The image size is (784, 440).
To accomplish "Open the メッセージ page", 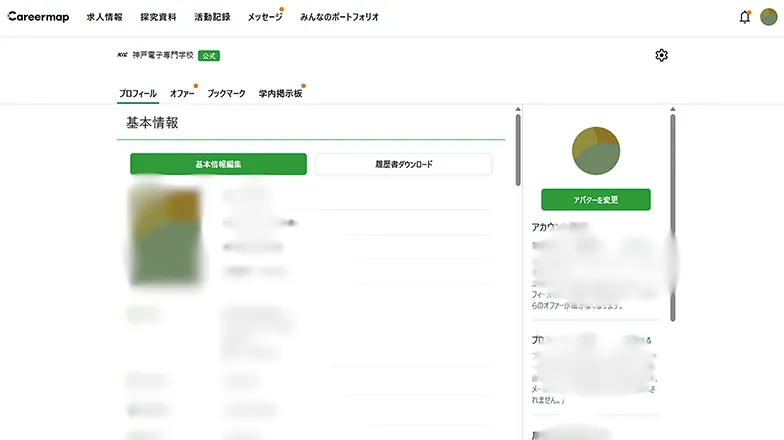I will click(265, 17).
